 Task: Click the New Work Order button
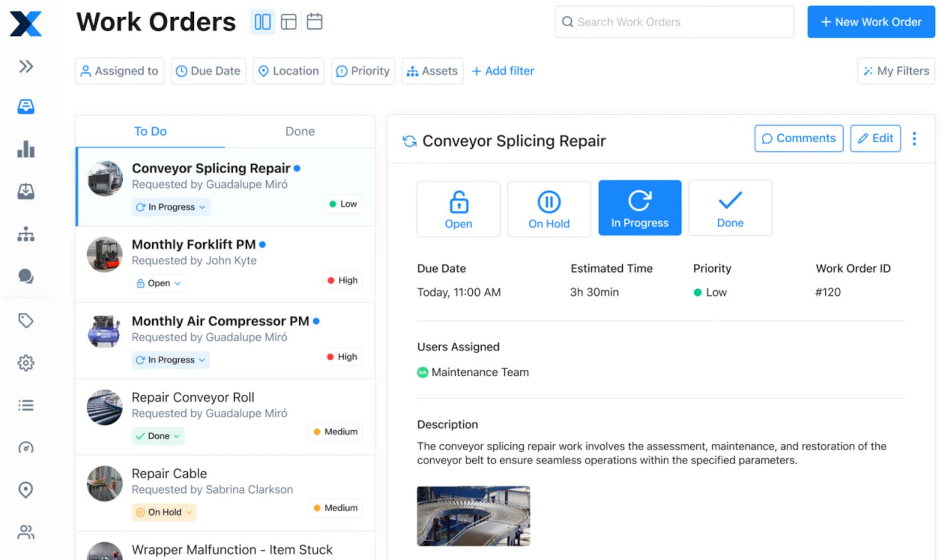(x=871, y=22)
